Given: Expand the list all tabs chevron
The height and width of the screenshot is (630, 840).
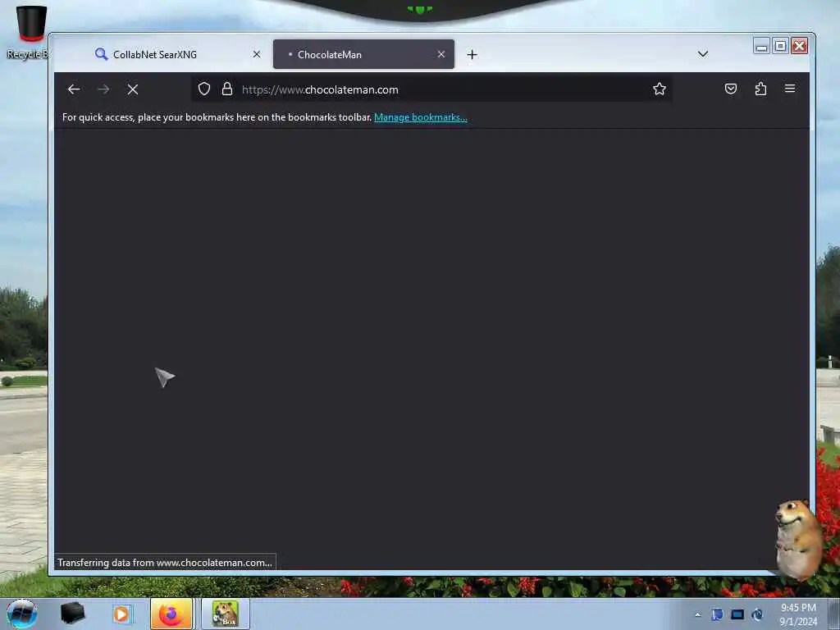Looking at the screenshot, I should click(703, 54).
